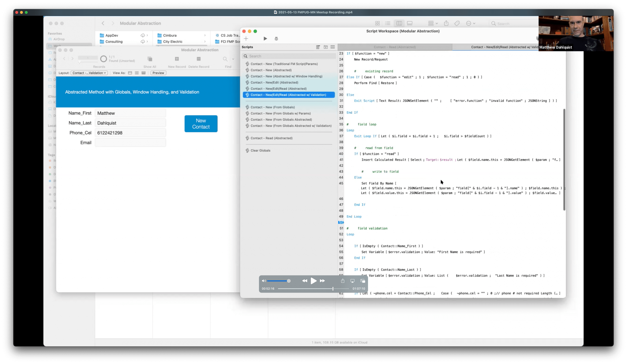Open the Finder more actions dropdown
The width and height of the screenshot is (627, 364).
471,23
